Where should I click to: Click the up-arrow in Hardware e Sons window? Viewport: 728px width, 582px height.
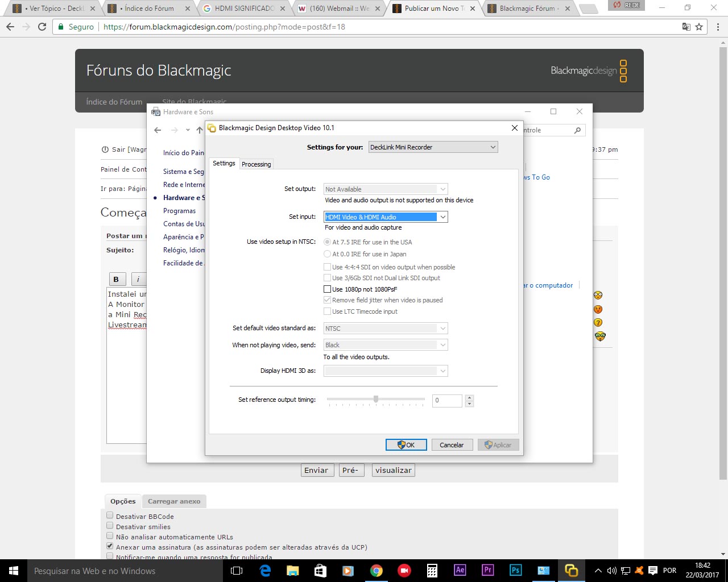[x=200, y=130]
